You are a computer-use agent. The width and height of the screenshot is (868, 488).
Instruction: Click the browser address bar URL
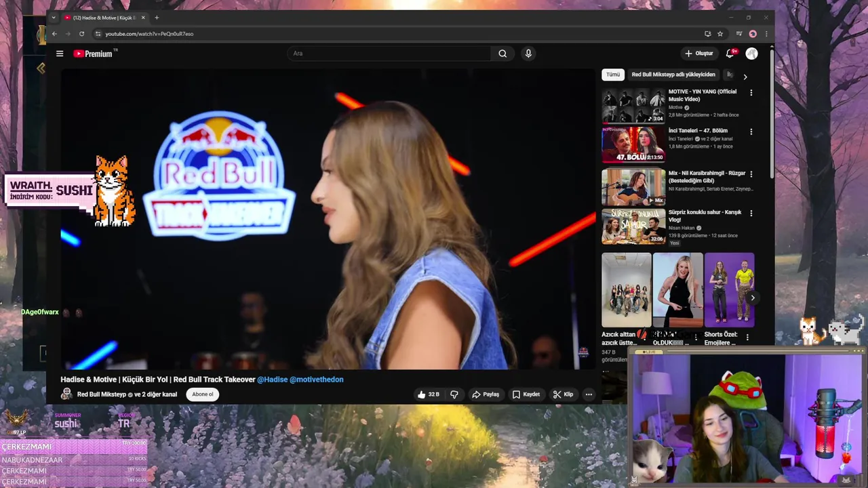149,34
